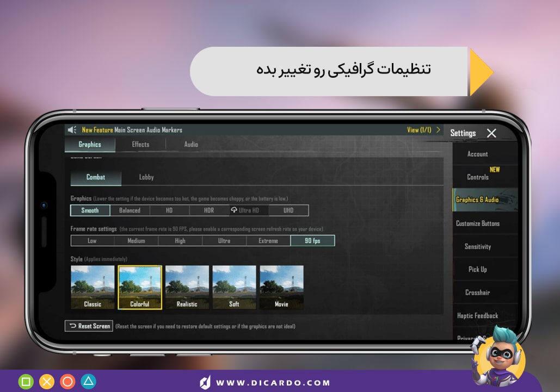
Task: Click the Dicardo logo next to the website address
Action: 205,381
